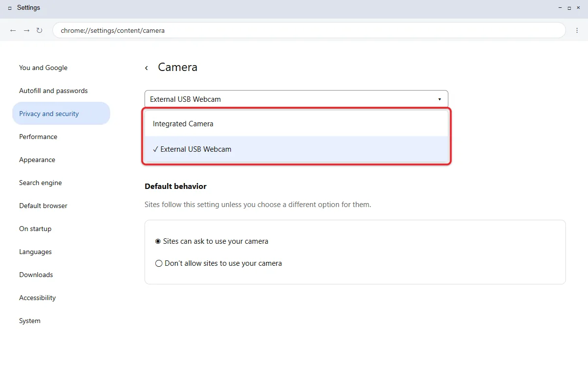This screenshot has height=372, width=588.
Task: Open the browser three-dot menu
Action: (577, 30)
